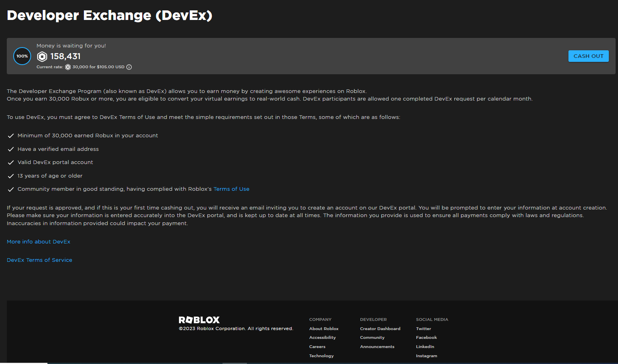The height and width of the screenshot is (364, 618).
Task: Open More info about DevEx link
Action: click(38, 242)
